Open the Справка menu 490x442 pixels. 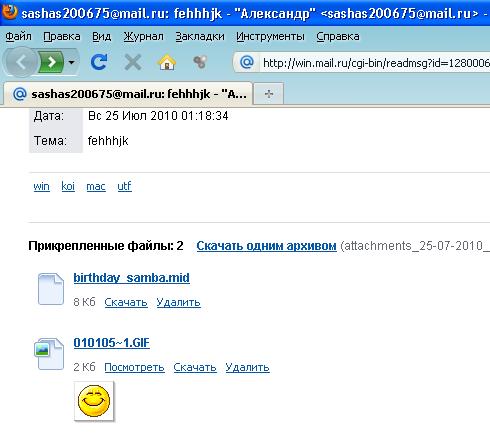[x=338, y=36]
